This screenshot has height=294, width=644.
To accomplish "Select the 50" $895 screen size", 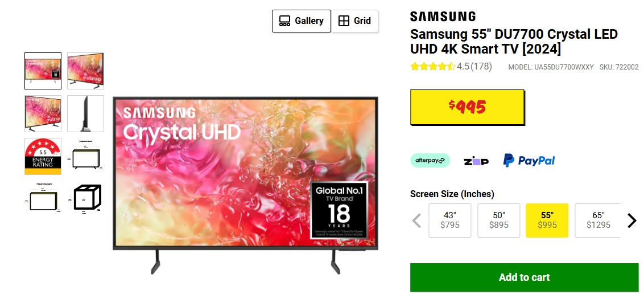I will 498,220.
